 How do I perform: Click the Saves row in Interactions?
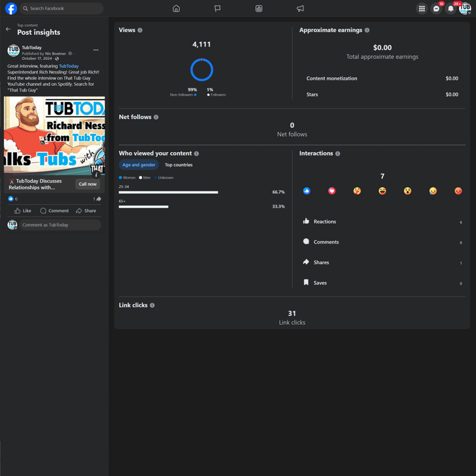pos(382,283)
